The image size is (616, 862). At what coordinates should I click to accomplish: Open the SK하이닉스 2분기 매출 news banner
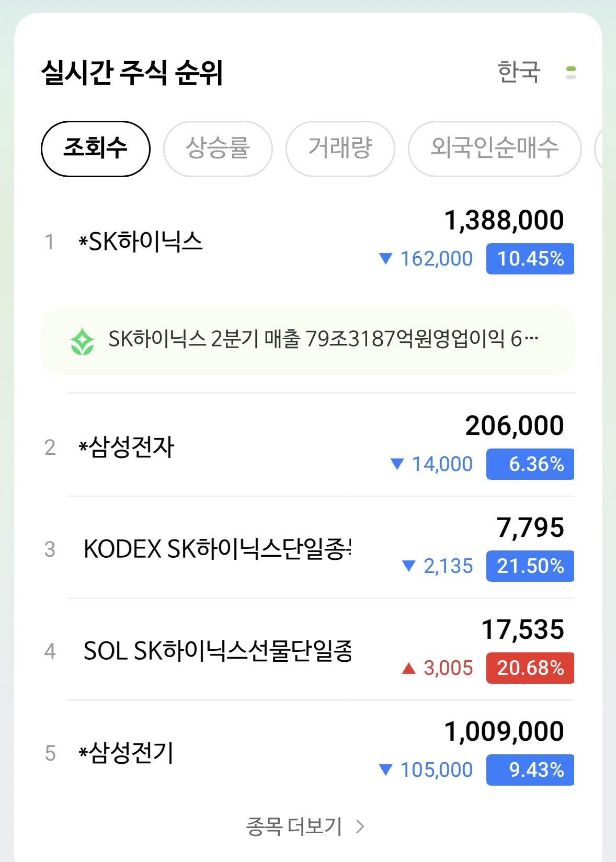pyautogui.click(x=309, y=340)
